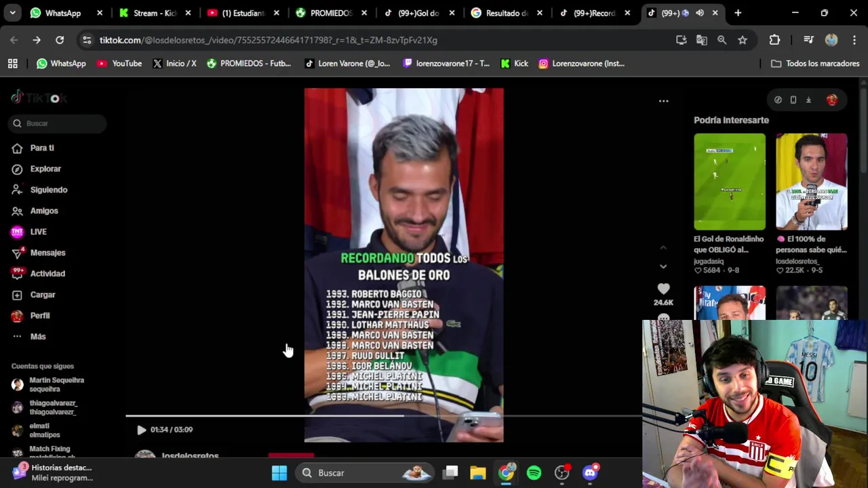Open the Windows Start menu
868x488 pixels.
[x=279, y=473]
